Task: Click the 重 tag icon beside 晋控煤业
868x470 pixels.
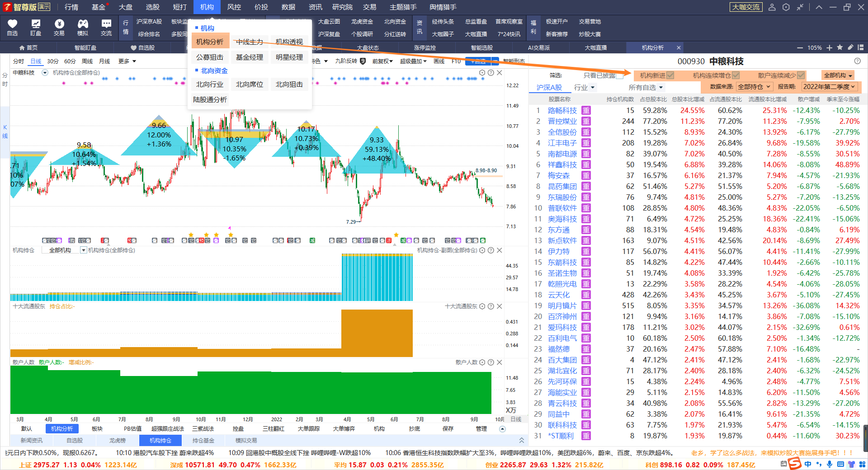Action: point(586,121)
